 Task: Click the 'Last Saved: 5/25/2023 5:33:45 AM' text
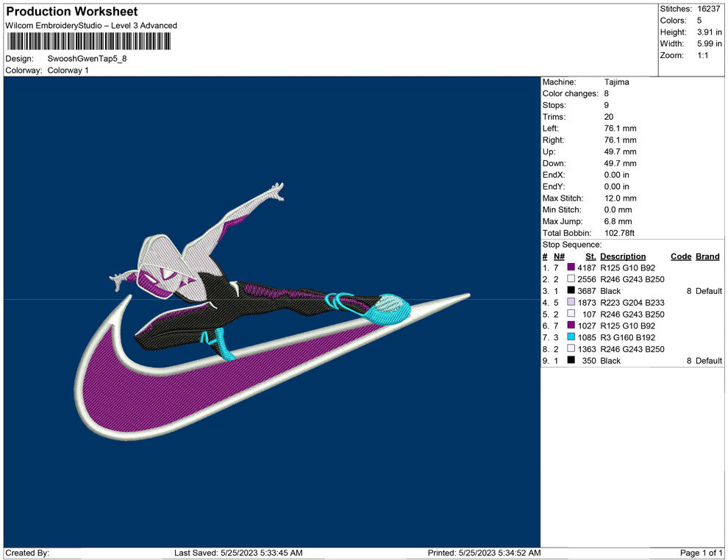click(x=238, y=553)
